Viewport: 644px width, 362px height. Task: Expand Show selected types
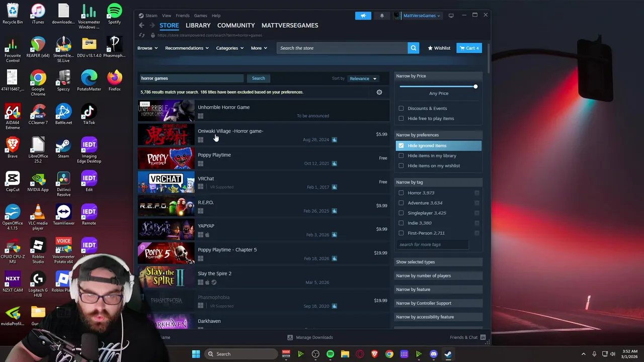[438, 262]
